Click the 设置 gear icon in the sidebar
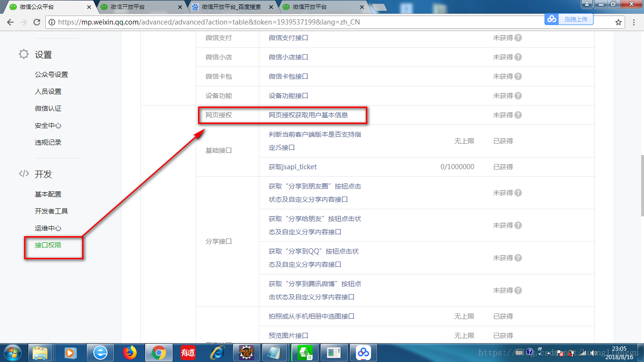The height and width of the screenshot is (362, 644). 24,54
